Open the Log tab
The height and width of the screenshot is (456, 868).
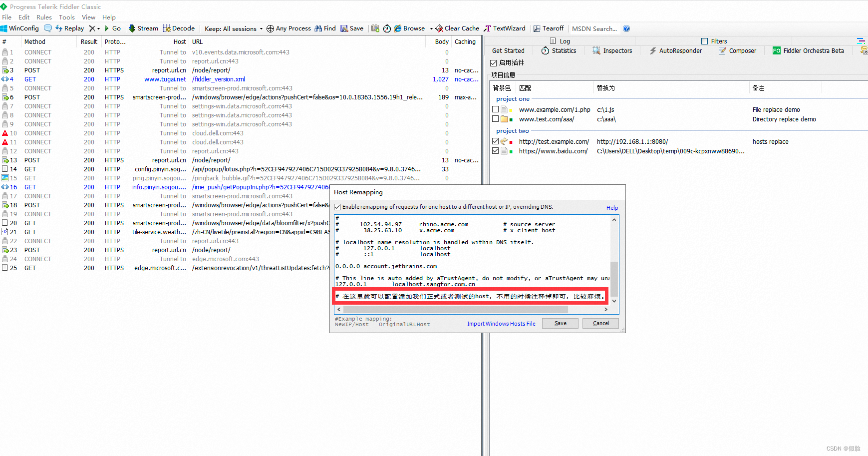pyautogui.click(x=560, y=41)
